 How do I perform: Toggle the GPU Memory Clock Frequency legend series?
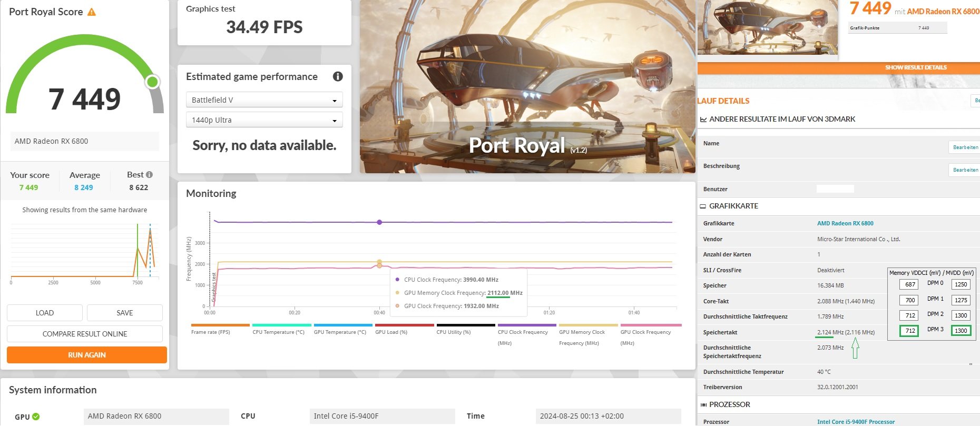point(589,334)
